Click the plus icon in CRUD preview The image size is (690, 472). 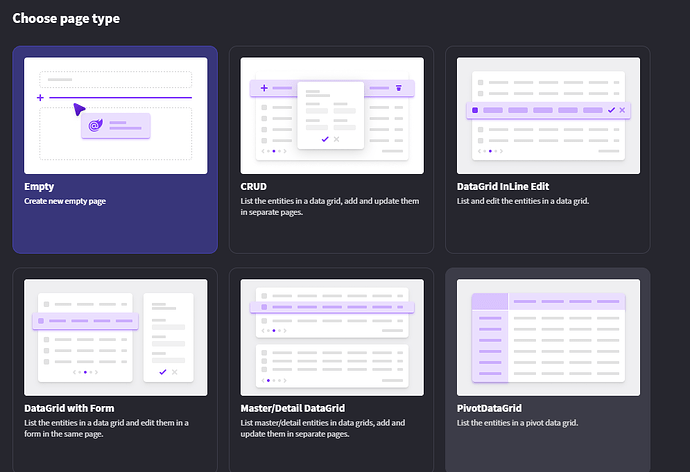[x=264, y=88]
